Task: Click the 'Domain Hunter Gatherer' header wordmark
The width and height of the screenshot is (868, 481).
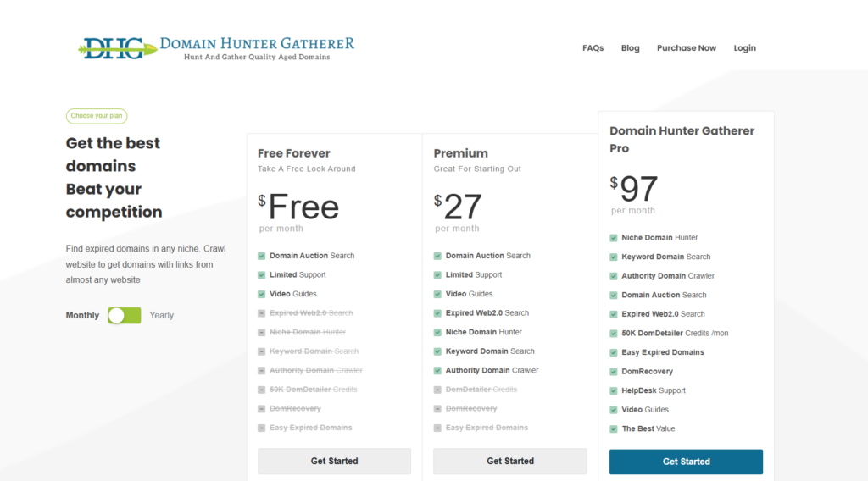Action: click(257, 44)
